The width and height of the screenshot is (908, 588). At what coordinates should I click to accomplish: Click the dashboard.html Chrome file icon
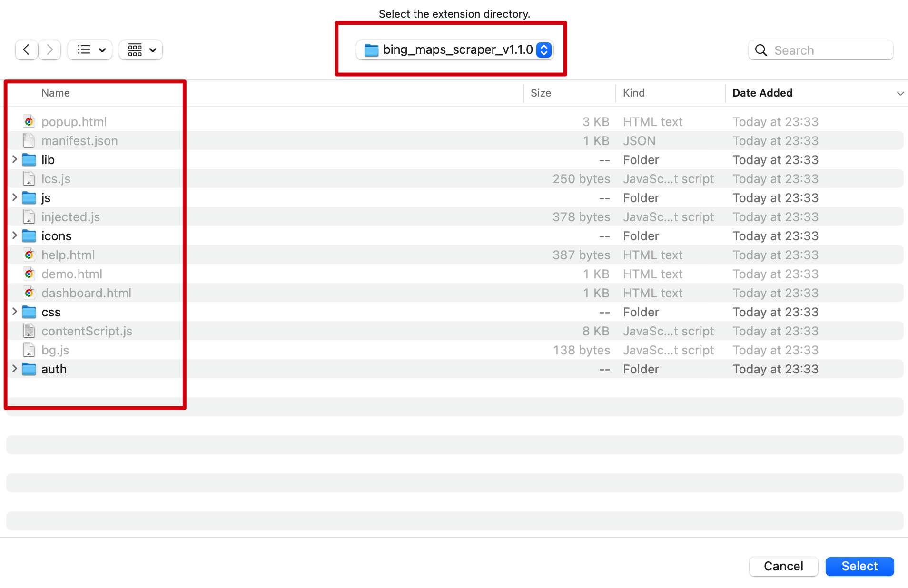[x=29, y=293]
